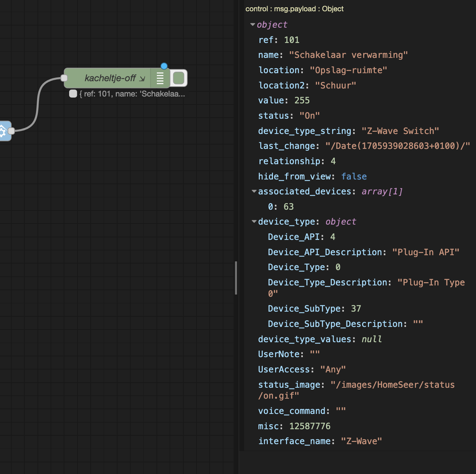Image resolution: width=476 pixels, height=474 pixels.
Task: Click Device_API_Description "Plug-In API"
Action: point(426,252)
